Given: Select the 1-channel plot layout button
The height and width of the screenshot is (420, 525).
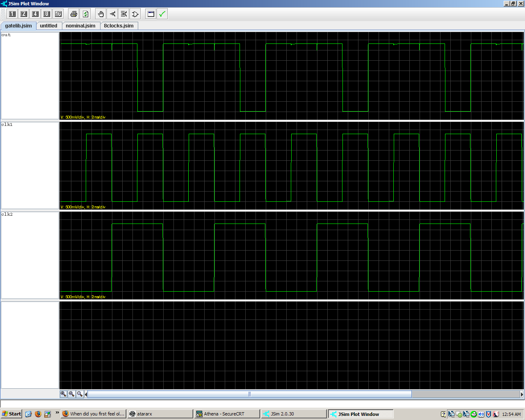Looking at the screenshot, I should coord(12,14).
